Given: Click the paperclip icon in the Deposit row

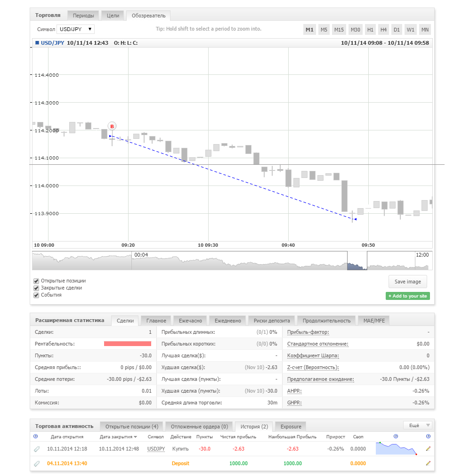Looking at the screenshot, I should coord(36,464).
